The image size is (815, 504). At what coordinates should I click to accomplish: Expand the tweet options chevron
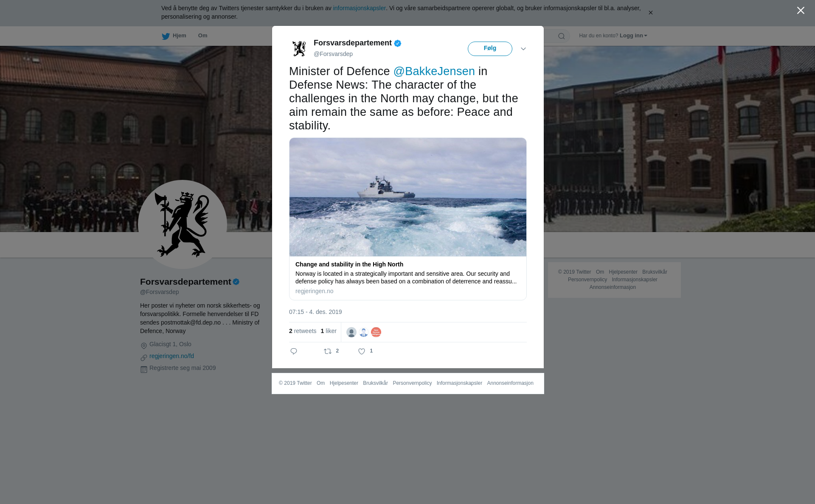pos(523,49)
